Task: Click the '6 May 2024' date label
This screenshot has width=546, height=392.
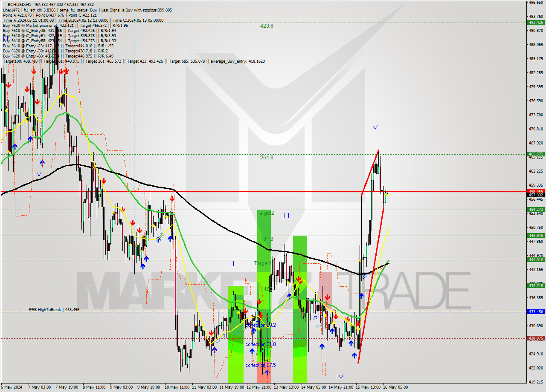Action: tap(11, 387)
